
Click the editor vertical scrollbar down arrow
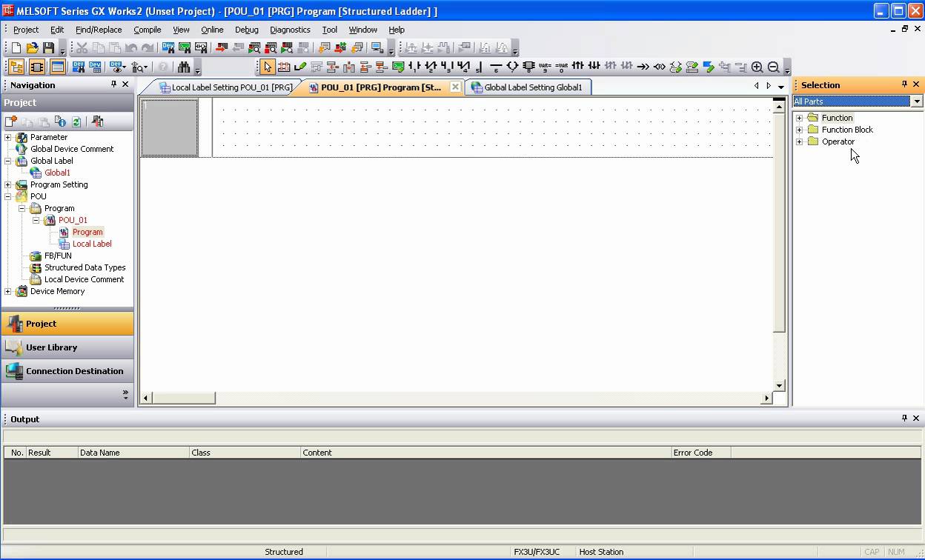pyautogui.click(x=779, y=385)
